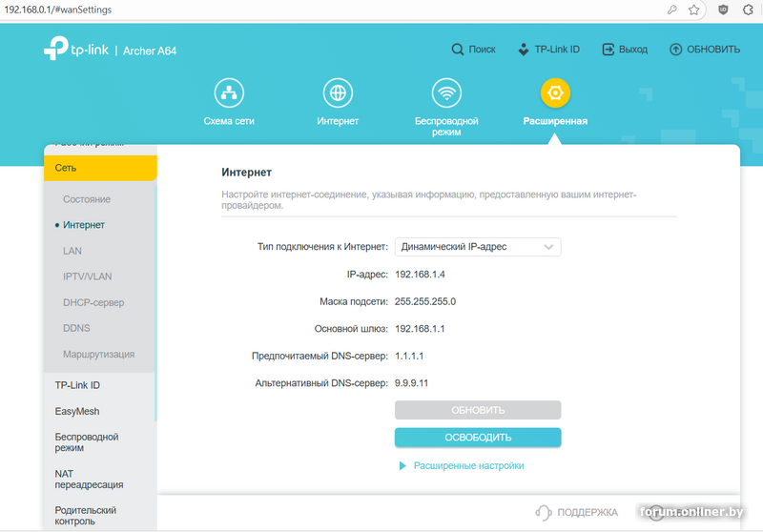Click the gateway value 192.168.1.1

[x=420, y=329]
